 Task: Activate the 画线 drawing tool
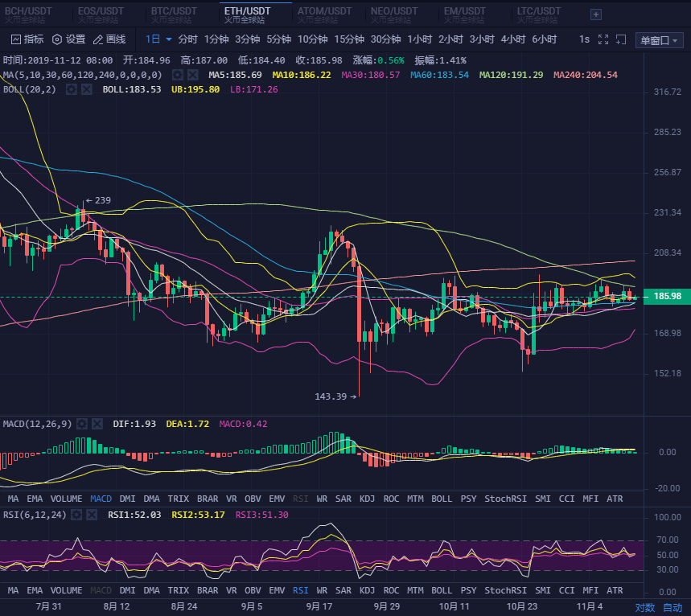click(x=109, y=39)
